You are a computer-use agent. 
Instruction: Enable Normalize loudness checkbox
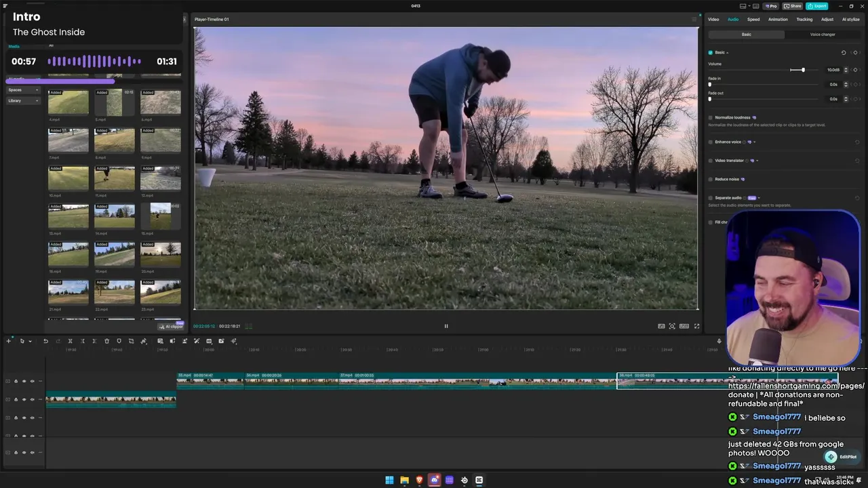[711, 117]
